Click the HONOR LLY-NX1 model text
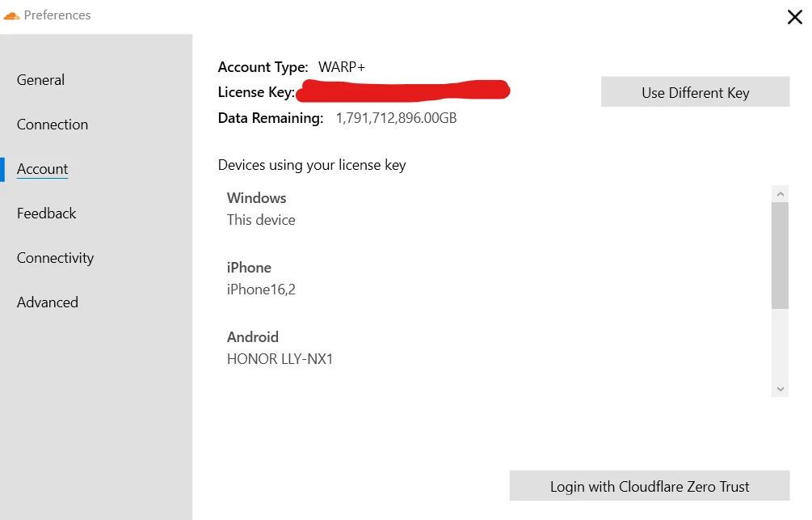 coord(280,359)
